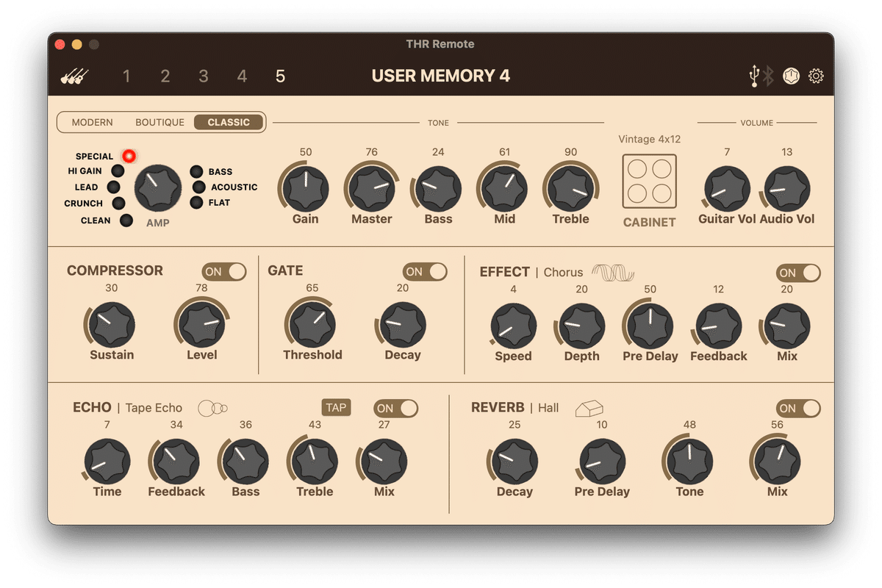Click the USER MEMORY 4 title
The height and width of the screenshot is (588, 882).
[440, 76]
